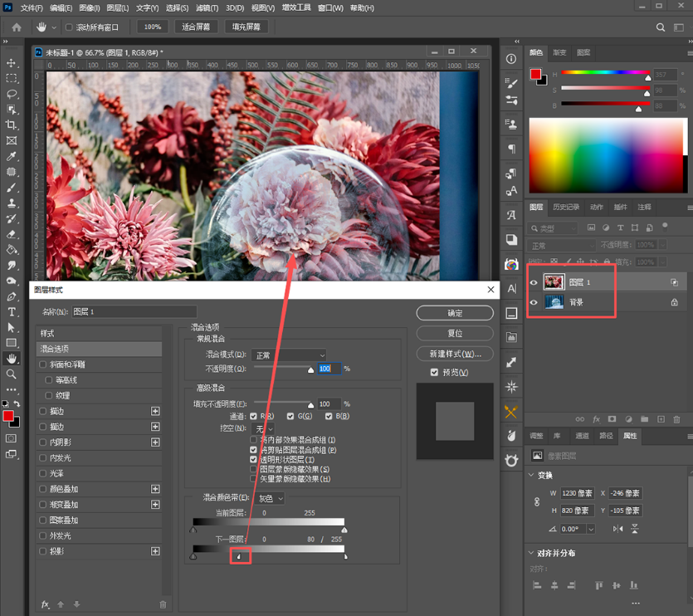
Task: Select the Crop tool
Action: pos(12,125)
